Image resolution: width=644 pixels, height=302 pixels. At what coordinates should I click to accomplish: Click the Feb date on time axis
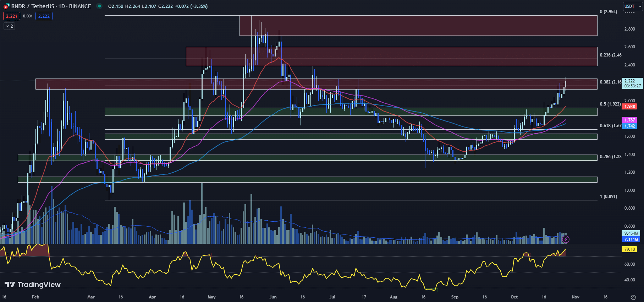(35, 297)
